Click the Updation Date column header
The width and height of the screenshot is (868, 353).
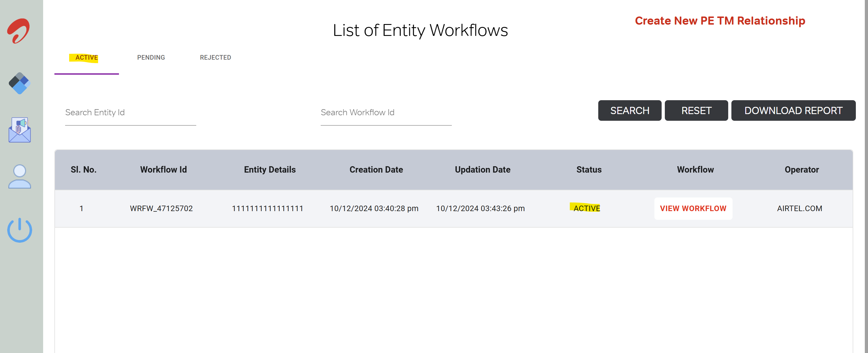pyautogui.click(x=482, y=170)
